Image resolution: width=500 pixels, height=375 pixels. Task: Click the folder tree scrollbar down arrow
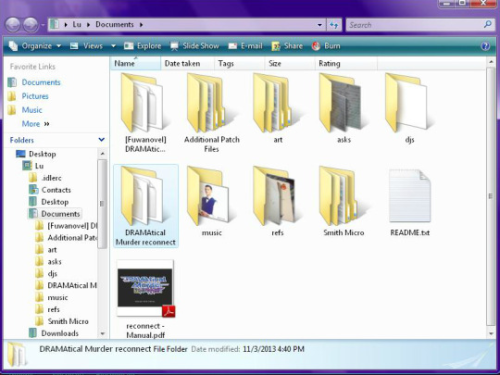coord(102,333)
